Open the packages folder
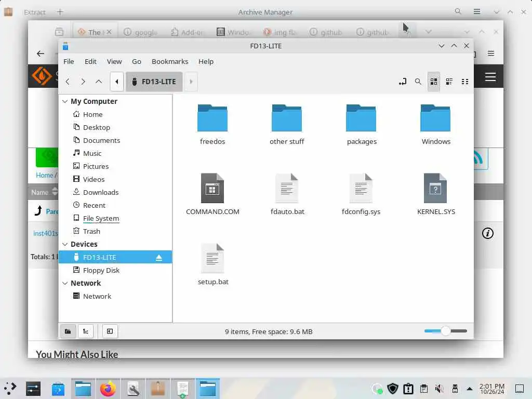The height and width of the screenshot is (399, 532). 362,125
